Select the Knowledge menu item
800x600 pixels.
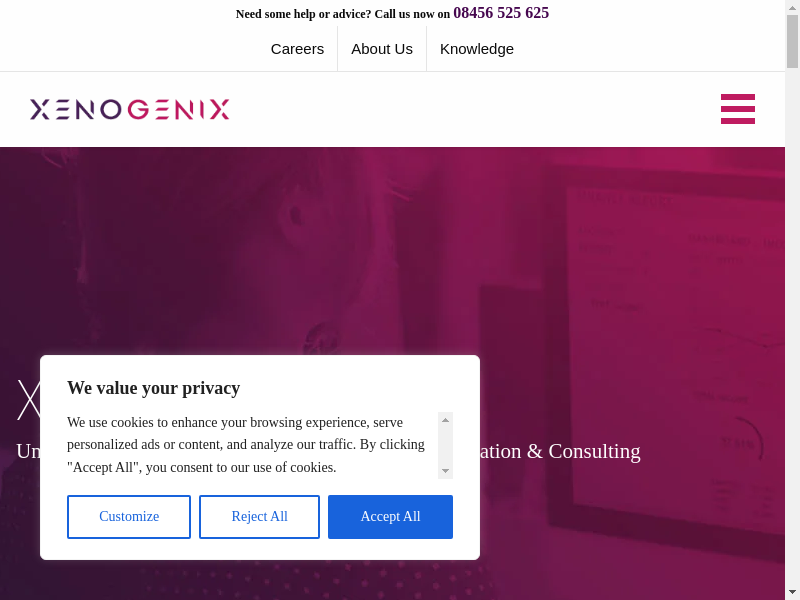[x=477, y=49]
